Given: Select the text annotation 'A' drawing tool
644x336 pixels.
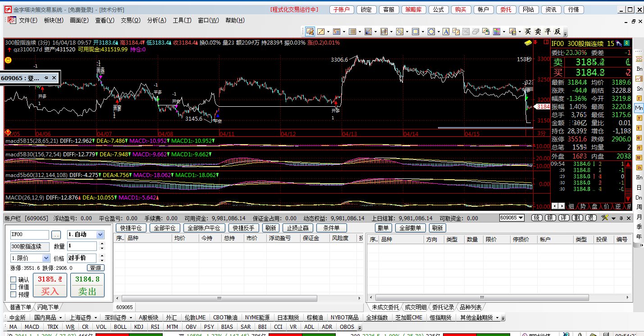Looking at the screenshot, I should point(446,32).
